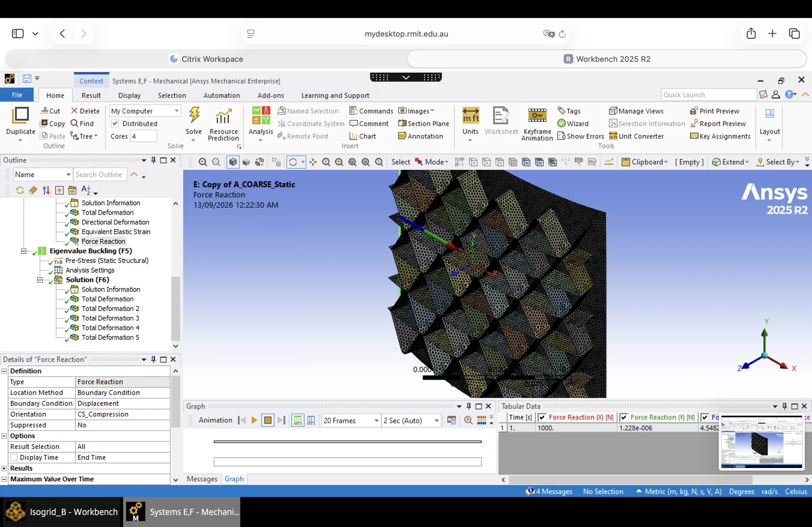Click the Solve lightning bolt icon
The width and height of the screenshot is (812, 527).
[x=194, y=115]
